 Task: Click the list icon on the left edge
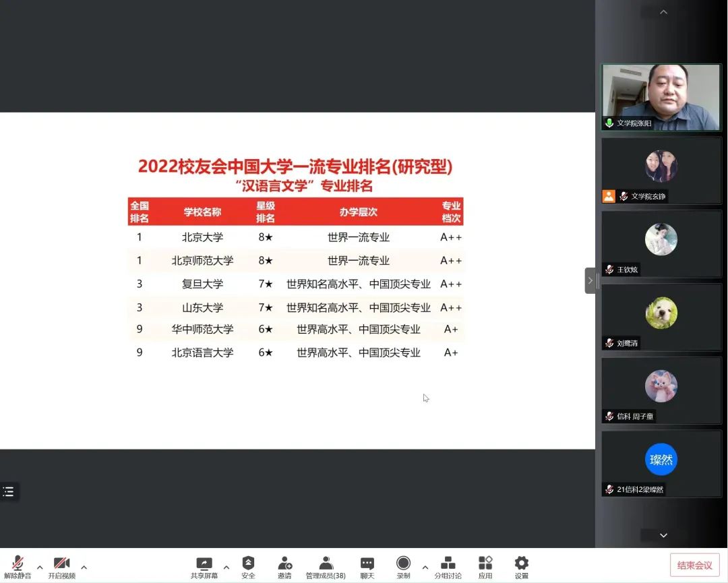click(x=8, y=491)
